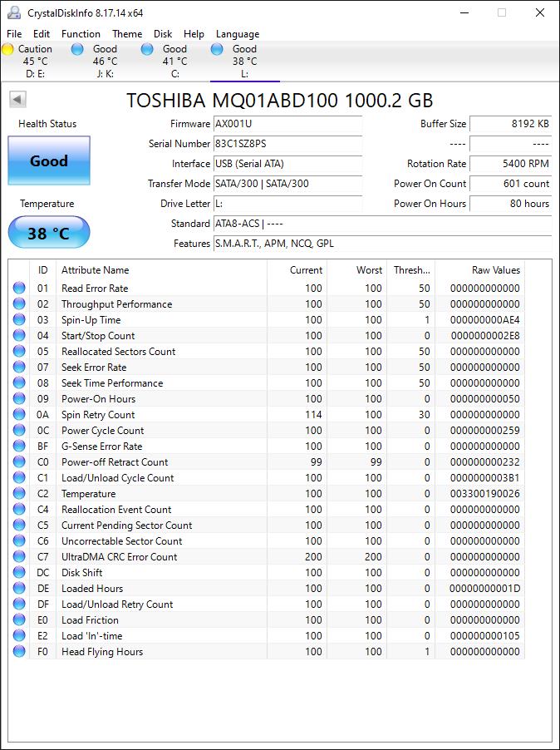
Task: Select the Loaded Hours attribute name
Action: pos(92,589)
